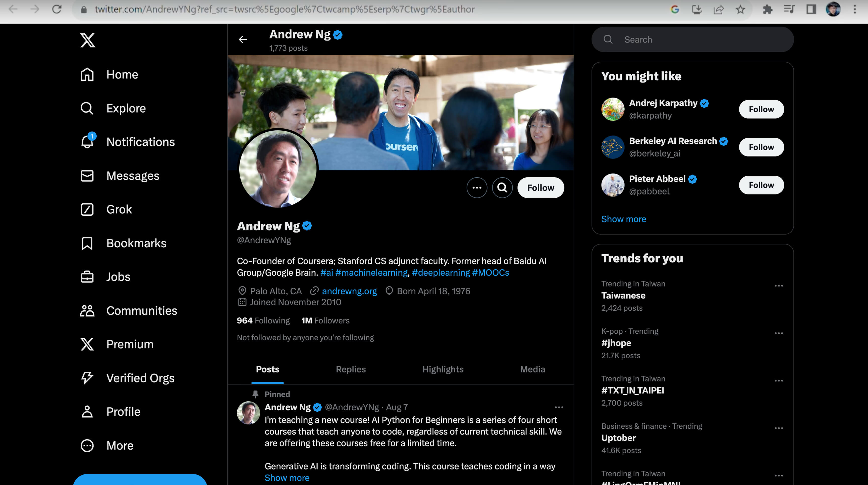The image size is (868, 485).
Task: Go to Bookmarks in sidebar
Action: [x=136, y=243]
